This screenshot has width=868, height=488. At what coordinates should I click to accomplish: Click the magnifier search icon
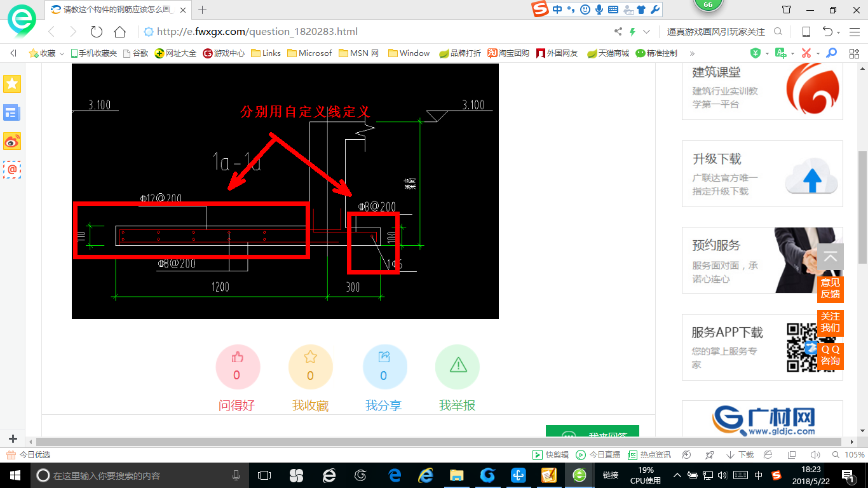tap(778, 32)
